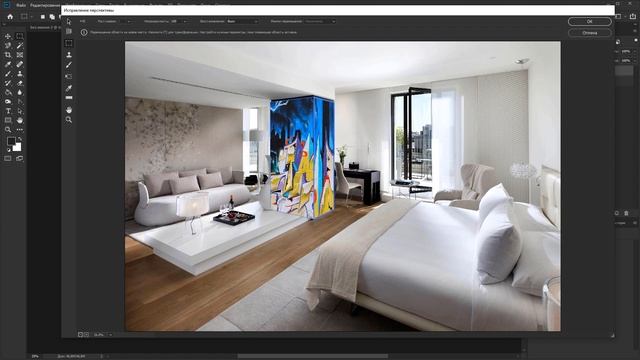Open the perspective dialog's settings menu icon
This screenshot has width=640, height=360.
(x=82, y=21)
